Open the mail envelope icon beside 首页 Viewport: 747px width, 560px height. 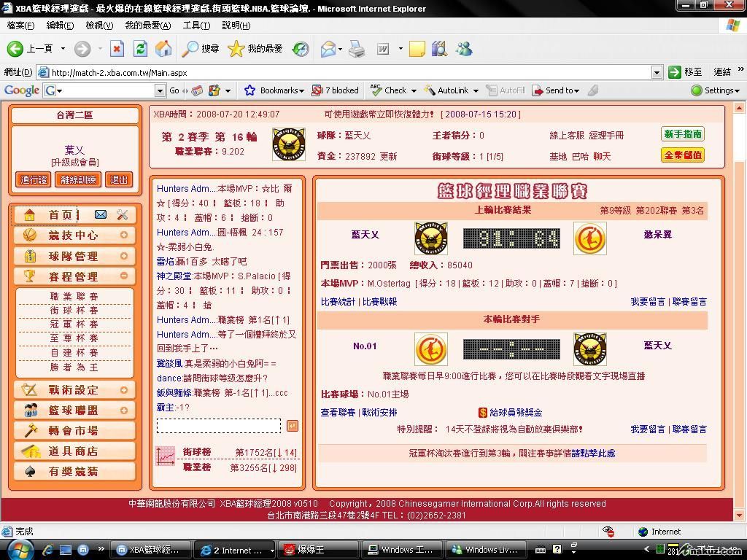click(x=101, y=214)
